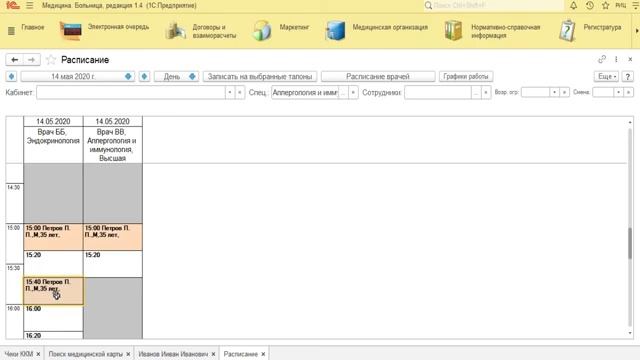Switch to Расписание bottom tab
Screen dimensions: 640x360
tap(240, 354)
